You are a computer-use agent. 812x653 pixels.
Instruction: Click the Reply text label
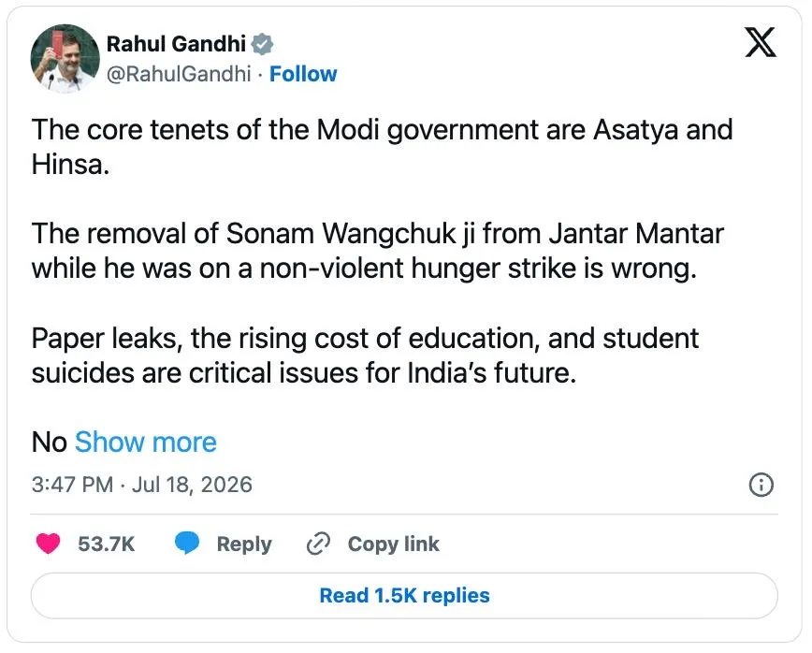(x=244, y=544)
